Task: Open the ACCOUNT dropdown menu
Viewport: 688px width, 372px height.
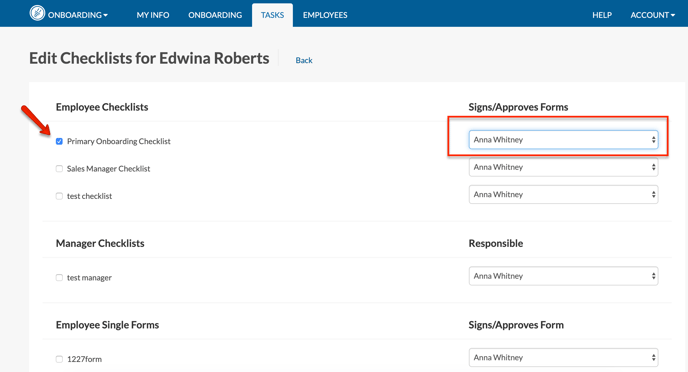Action: [652, 15]
